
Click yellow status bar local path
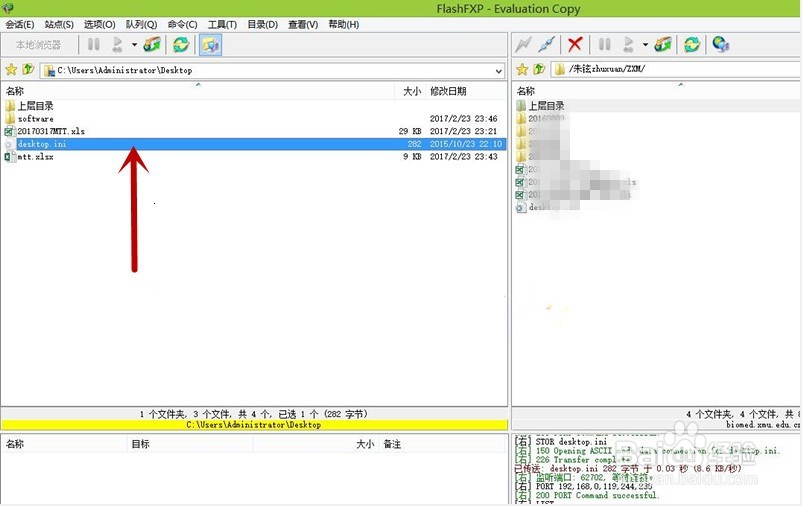pos(254,425)
